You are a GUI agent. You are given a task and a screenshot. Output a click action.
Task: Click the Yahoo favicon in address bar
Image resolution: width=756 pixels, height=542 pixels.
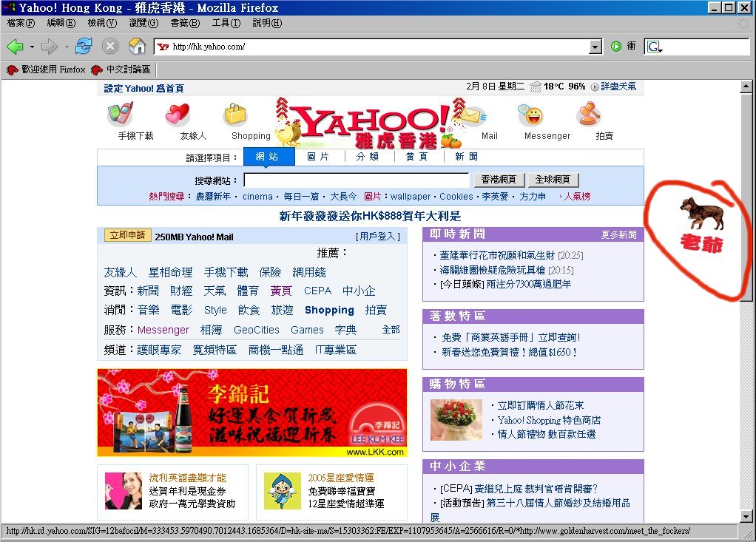click(x=163, y=47)
